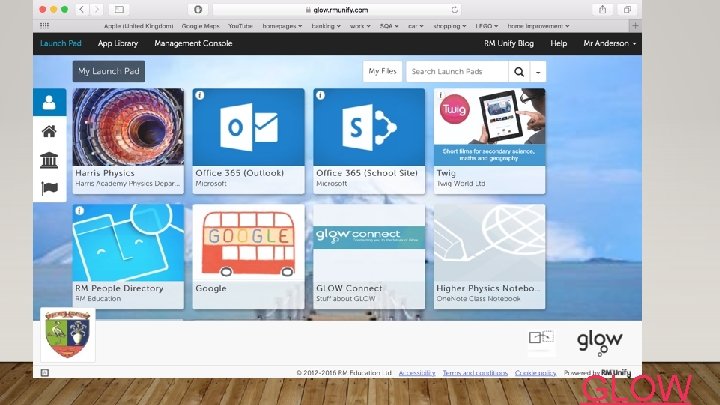This screenshot has width=720, height=405.
Task: Open favorites grid icon in bookmarks bar
Action: [45, 25]
